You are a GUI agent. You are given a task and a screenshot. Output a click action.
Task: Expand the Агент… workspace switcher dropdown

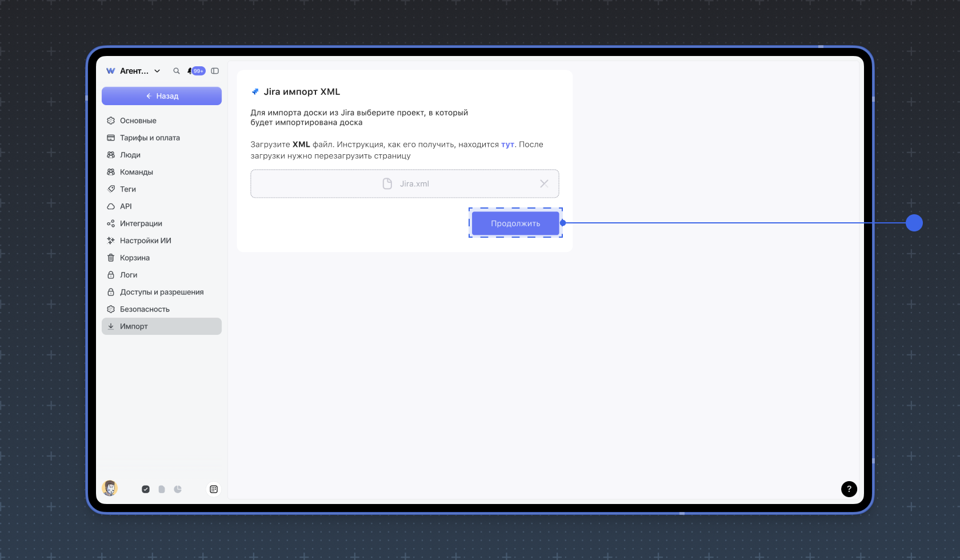134,71
